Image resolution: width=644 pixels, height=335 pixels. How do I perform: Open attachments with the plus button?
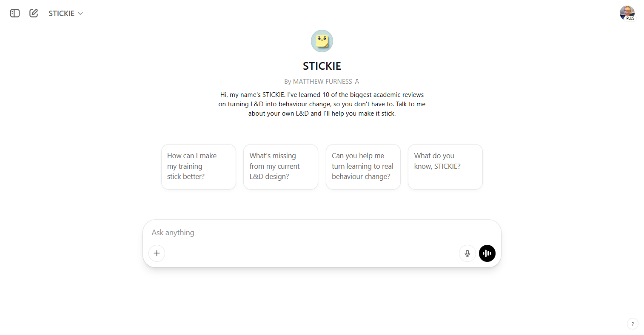coord(157,253)
